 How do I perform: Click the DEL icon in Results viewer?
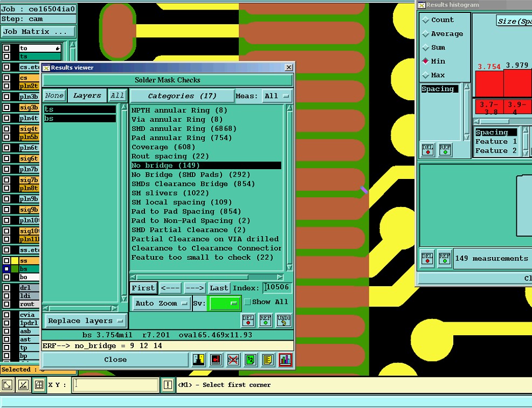click(248, 321)
